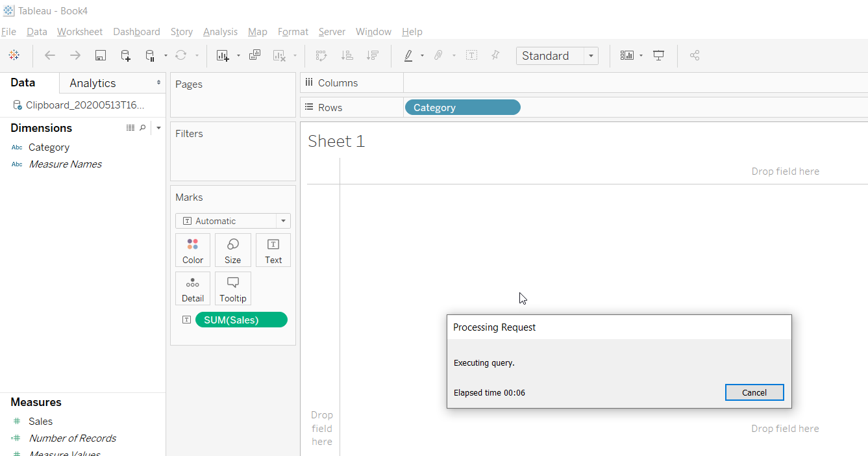868x456 pixels.
Task: Create a new worksheet from toolbar icon
Action: click(223, 56)
